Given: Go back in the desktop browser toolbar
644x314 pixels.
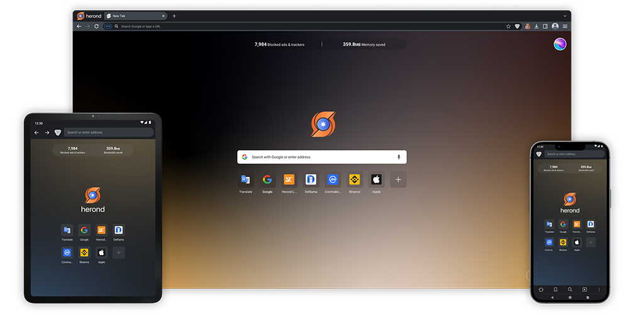Looking at the screenshot, I should click(79, 26).
